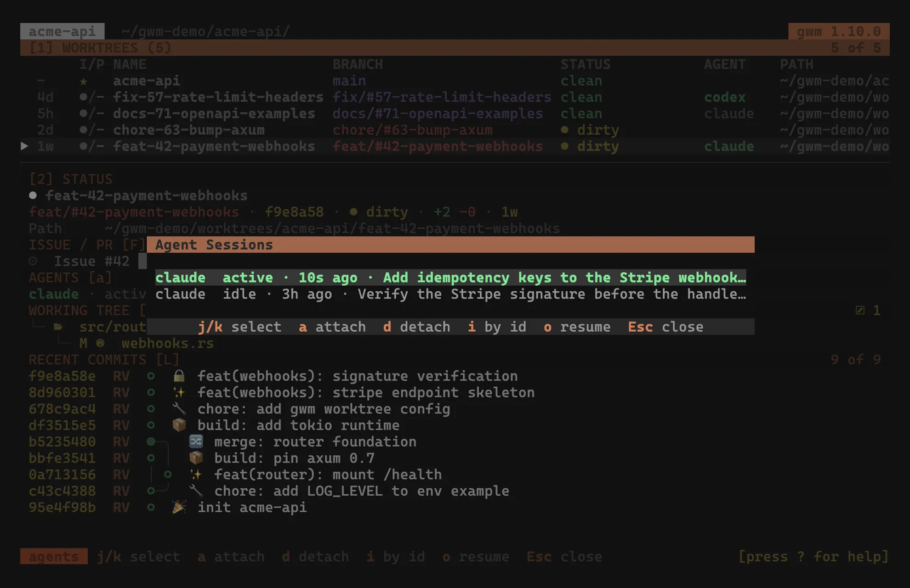The height and width of the screenshot is (588, 910).
Task: Click the codex agent label in worktrees table
Action: (725, 97)
